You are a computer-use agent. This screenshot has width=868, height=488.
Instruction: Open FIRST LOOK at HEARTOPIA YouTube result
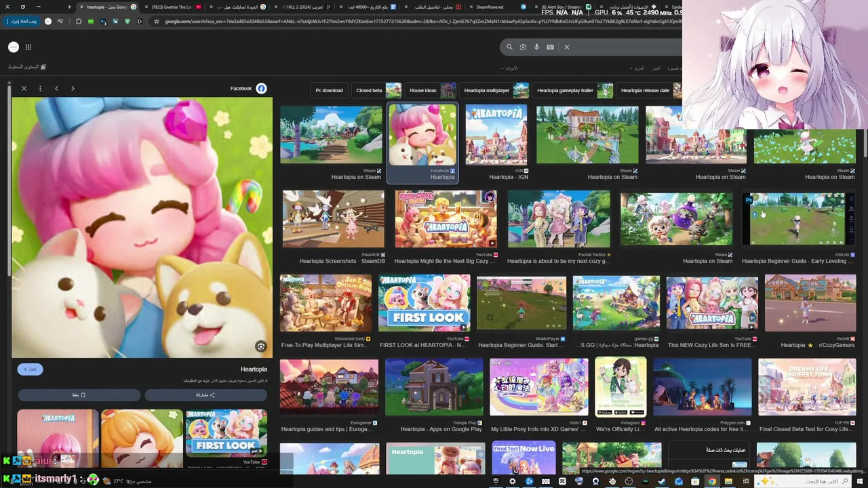425,303
